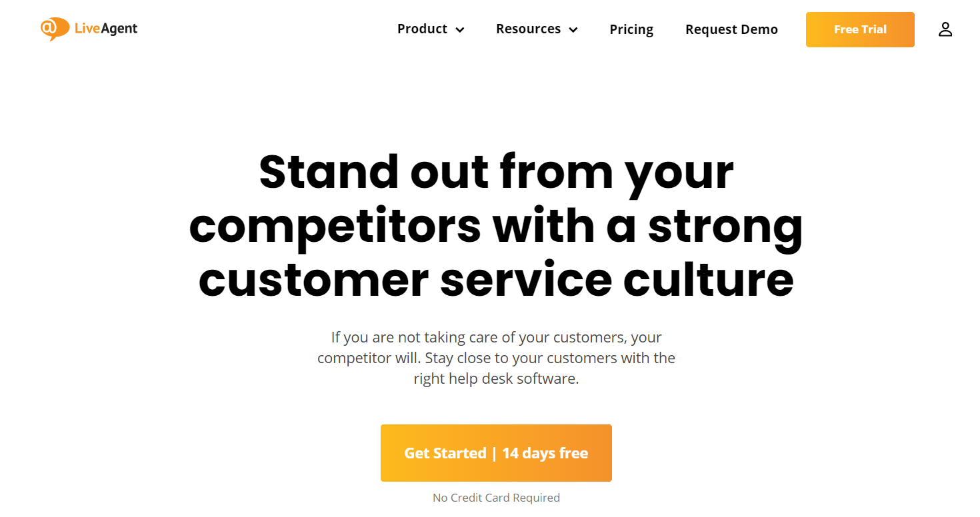This screenshot has height=517, width=980.
Task: Click paragraph line starting 'If you are not'
Action: point(497,337)
